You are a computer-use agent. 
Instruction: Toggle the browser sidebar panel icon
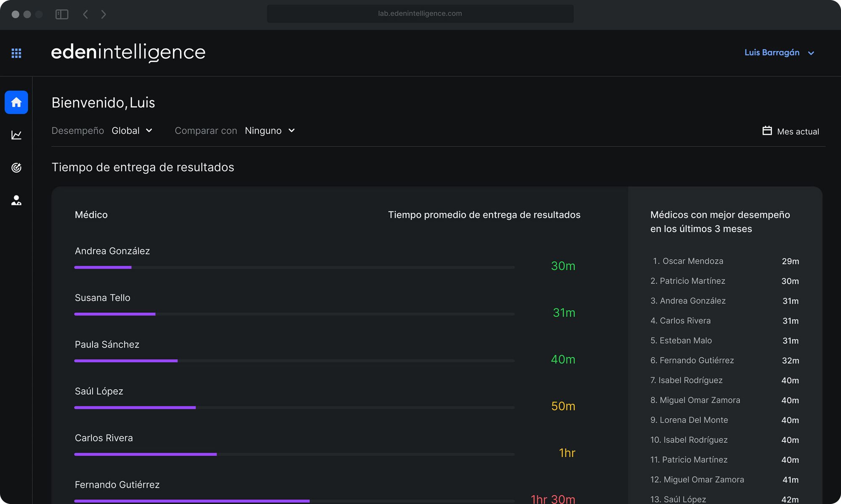(x=62, y=14)
